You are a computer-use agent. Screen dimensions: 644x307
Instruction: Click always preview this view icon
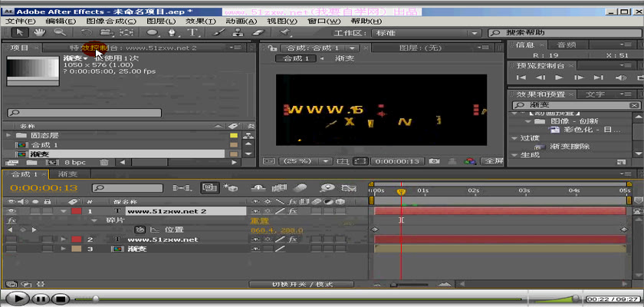tap(268, 161)
